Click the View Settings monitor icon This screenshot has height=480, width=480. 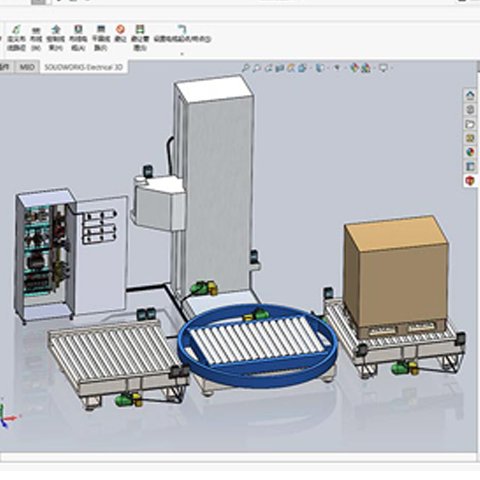coord(384,68)
